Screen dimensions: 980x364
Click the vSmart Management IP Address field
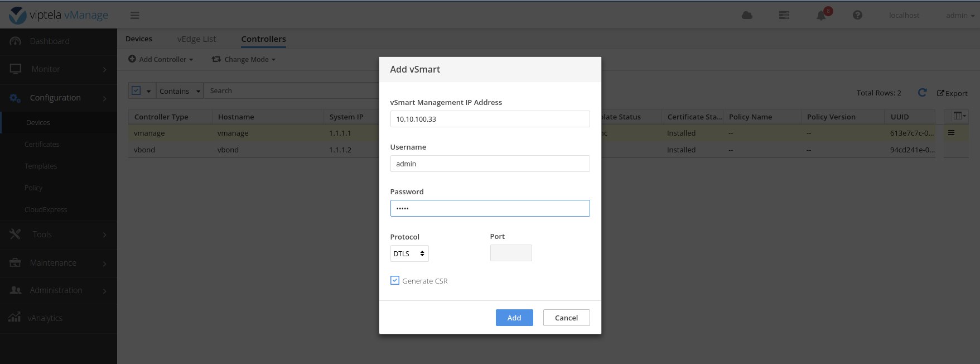point(490,119)
